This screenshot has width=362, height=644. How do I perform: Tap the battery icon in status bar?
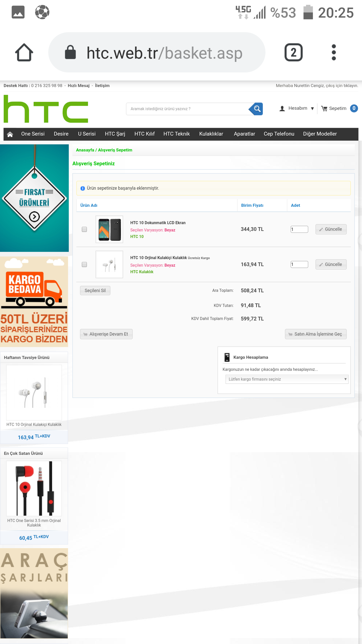tap(308, 12)
